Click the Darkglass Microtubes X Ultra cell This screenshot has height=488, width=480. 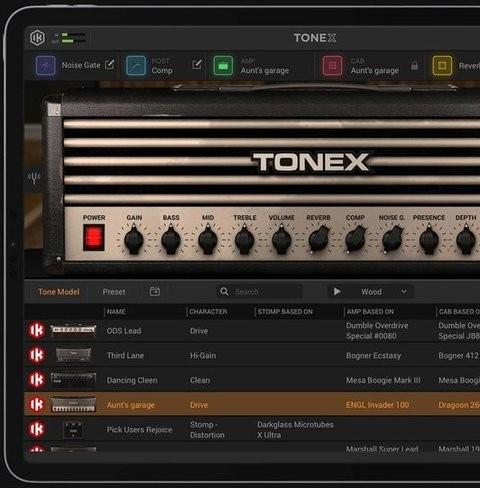295,430
